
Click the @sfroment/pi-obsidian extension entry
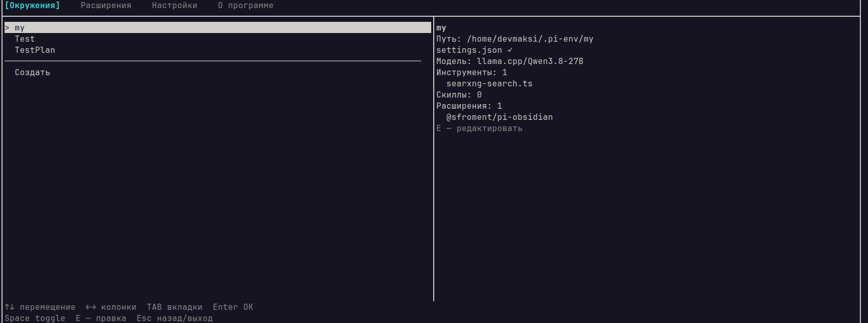500,117
